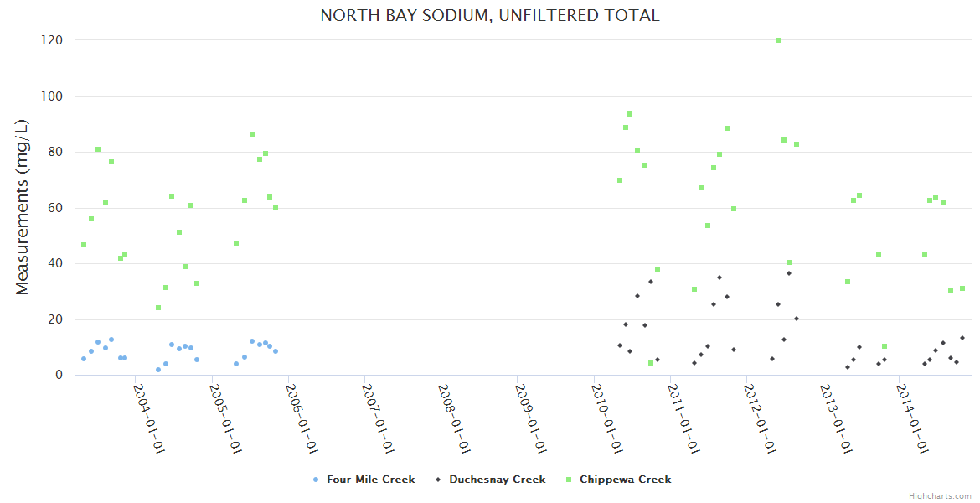Image resolution: width=980 pixels, height=503 pixels.
Task: Select the first Four Mile Creek data point
Action: pyautogui.click(x=84, y=359)
